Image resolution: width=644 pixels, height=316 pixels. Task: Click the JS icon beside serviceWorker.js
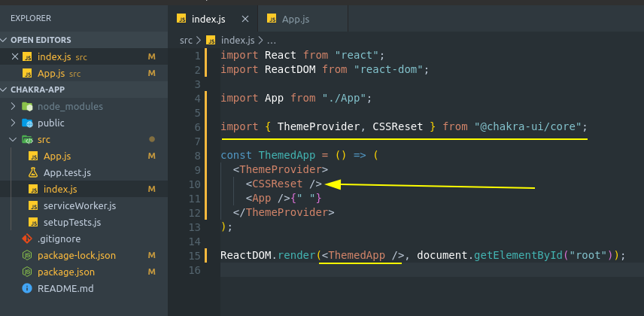pyautogui.click(x=33, y=205)
